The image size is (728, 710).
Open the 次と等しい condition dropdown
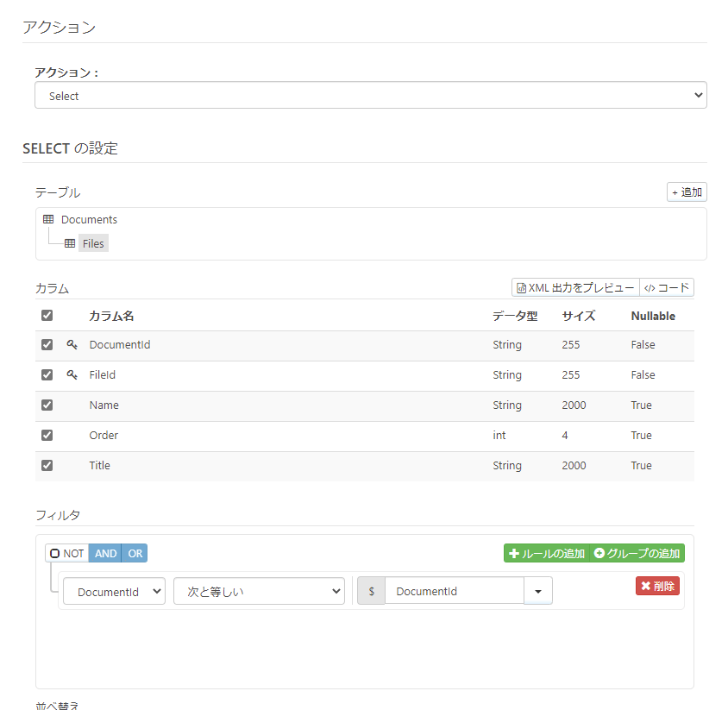point(259,591)
